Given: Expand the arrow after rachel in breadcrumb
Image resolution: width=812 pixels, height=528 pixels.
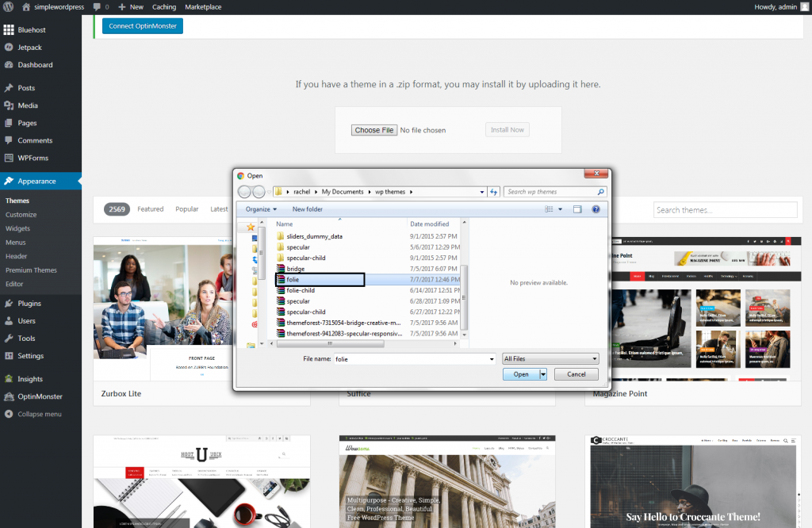Looking at the screenshot, I should (316, 192).
